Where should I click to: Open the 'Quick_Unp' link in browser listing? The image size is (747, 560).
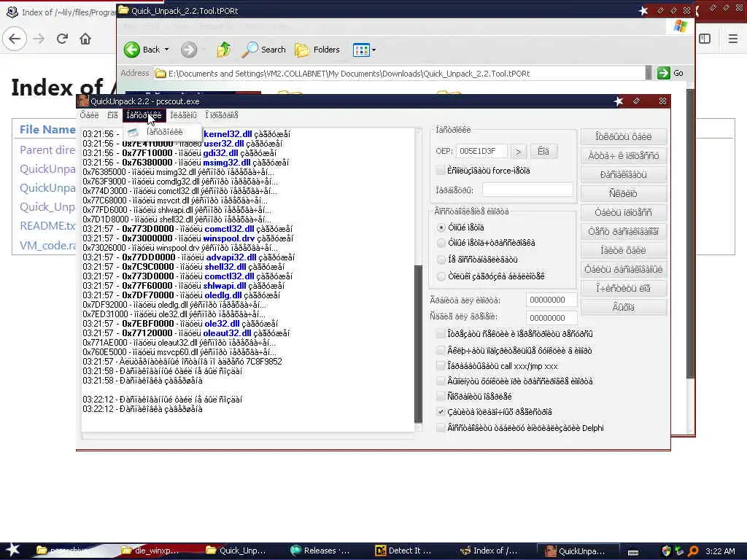pos(47,206)
